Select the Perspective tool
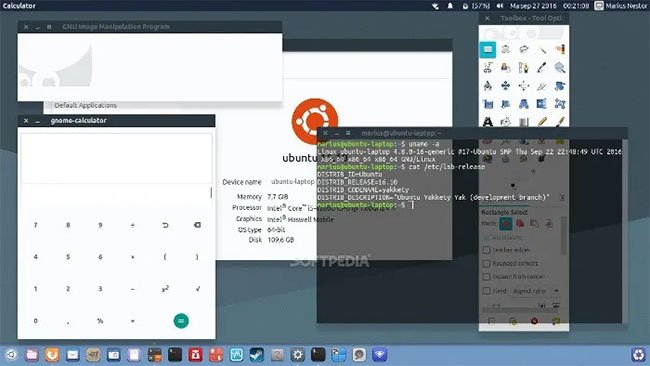Image resolution: width=650 pixels, height=366 pixels. (x=524, y=104)
